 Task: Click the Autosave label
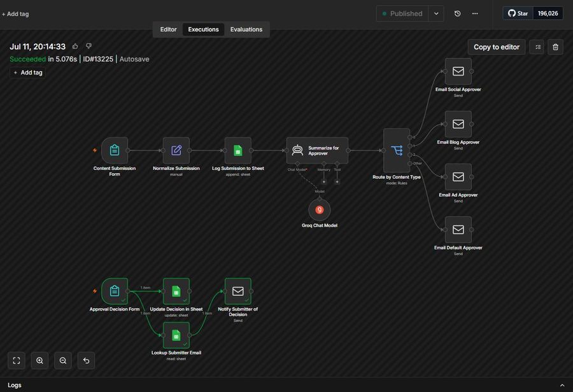pos(134,59)
